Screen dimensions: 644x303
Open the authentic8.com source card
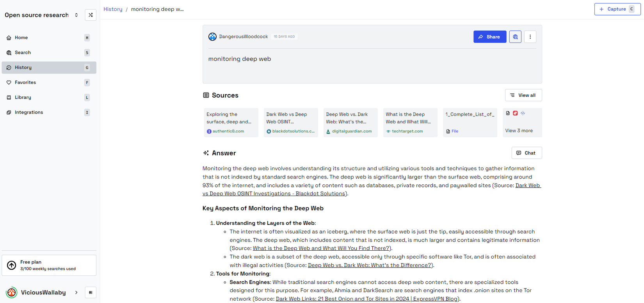click(231, 123)
